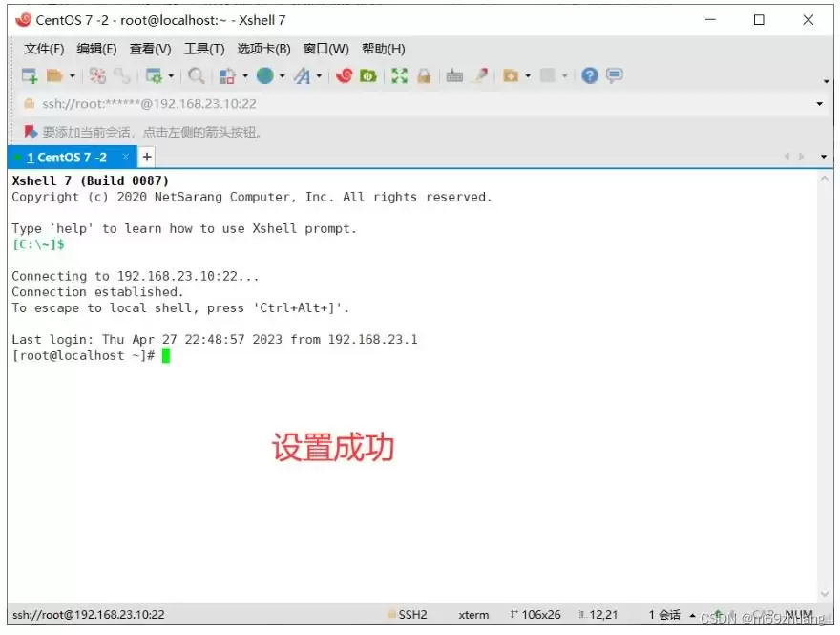Viewport: 840px width, 635px height.
Task: Open the 文件(F) menu
Action: [44, 49]
